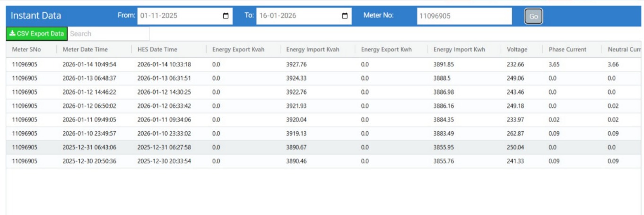Click the Instant Data page title
Viewport: 644px width, 215px height.
coord(36,16)
